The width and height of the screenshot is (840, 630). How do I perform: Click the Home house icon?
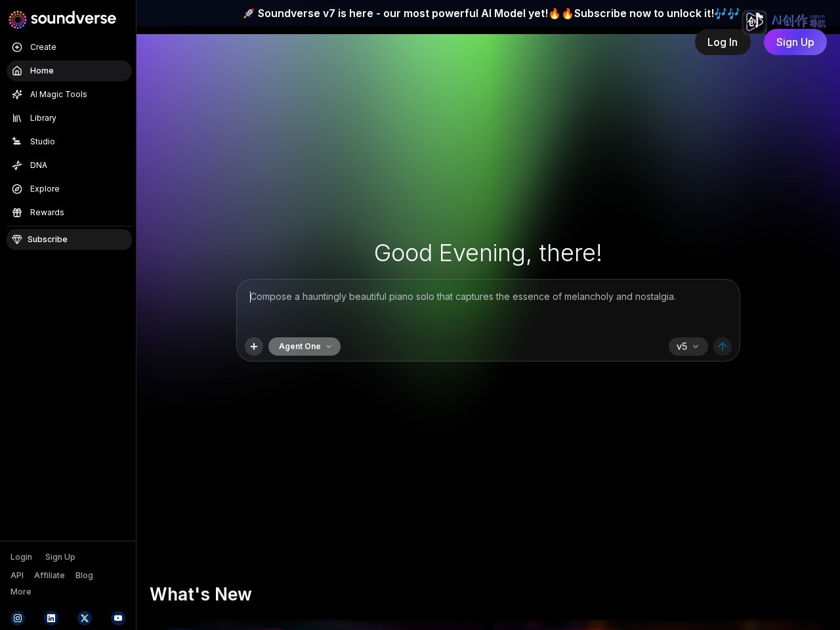click(x=17, y=71)
